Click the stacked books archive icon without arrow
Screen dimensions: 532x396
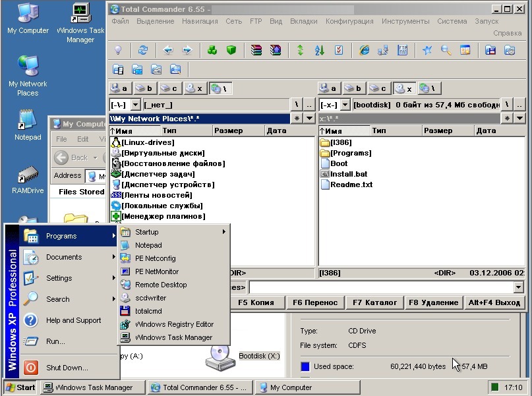(x=256, y=50)
